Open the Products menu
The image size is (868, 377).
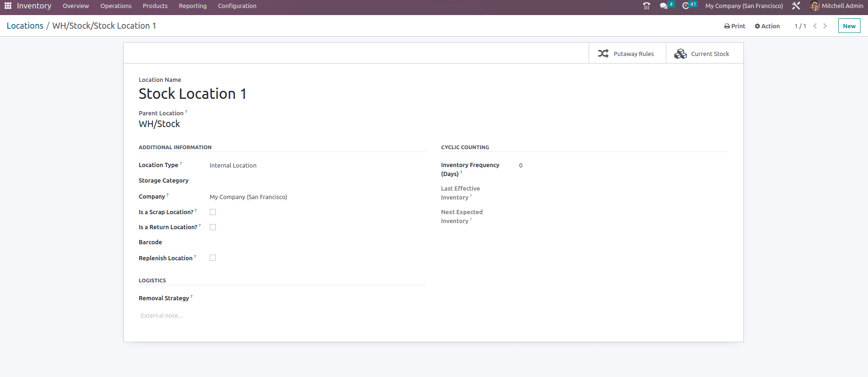click(x=155, y=6)
